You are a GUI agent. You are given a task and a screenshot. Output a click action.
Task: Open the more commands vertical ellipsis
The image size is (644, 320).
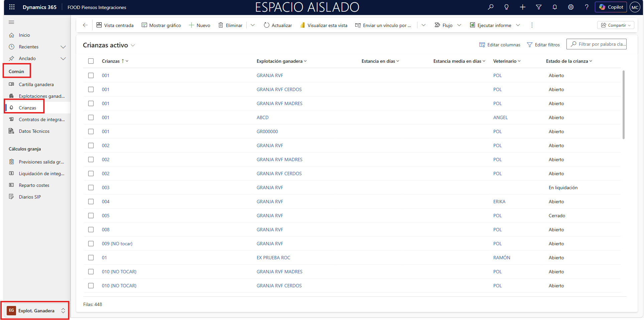tap(532, 25)
